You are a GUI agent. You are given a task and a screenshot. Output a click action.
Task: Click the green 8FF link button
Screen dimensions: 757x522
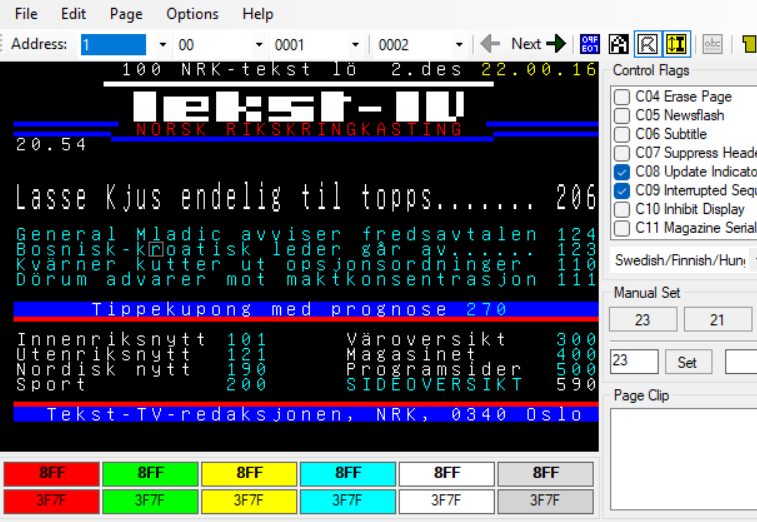(151, 473)
